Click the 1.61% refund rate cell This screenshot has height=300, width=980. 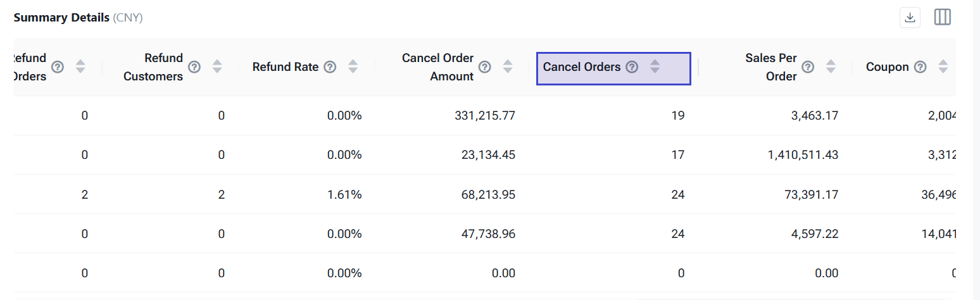click(x=344, y=194)
